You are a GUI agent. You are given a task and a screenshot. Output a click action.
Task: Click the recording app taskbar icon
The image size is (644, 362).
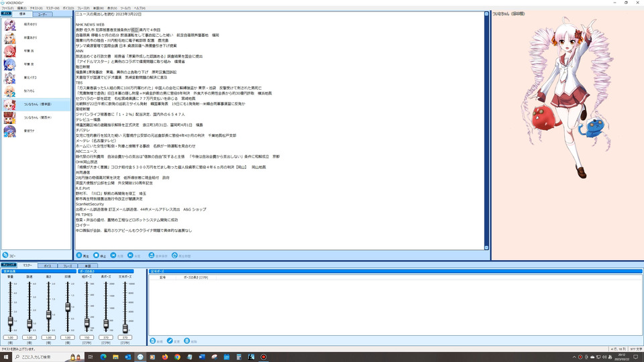pyautogui.click(x=263, y=357)
